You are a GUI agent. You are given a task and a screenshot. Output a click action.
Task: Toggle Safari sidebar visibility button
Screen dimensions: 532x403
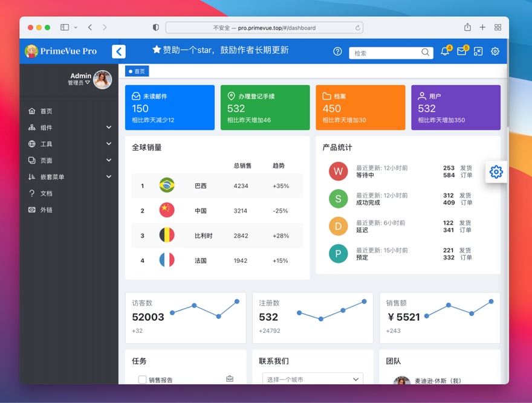(x=65, y=27)
